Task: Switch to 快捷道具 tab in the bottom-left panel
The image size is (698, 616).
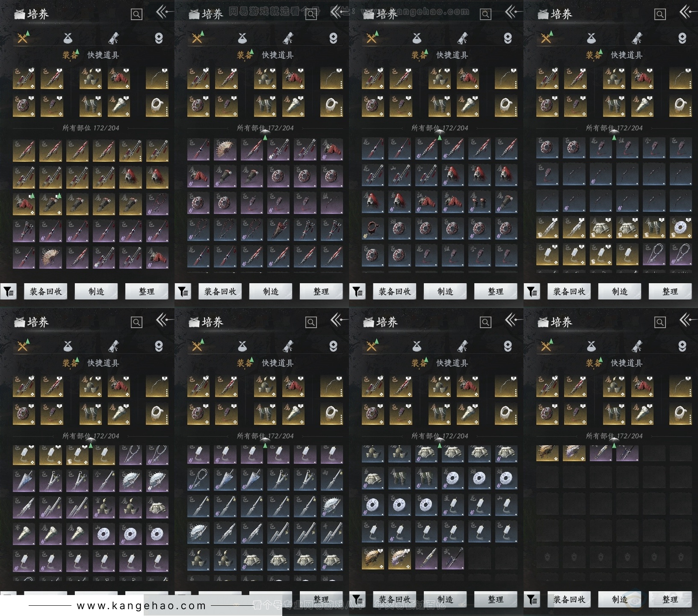Action: (x=103, y=363)
